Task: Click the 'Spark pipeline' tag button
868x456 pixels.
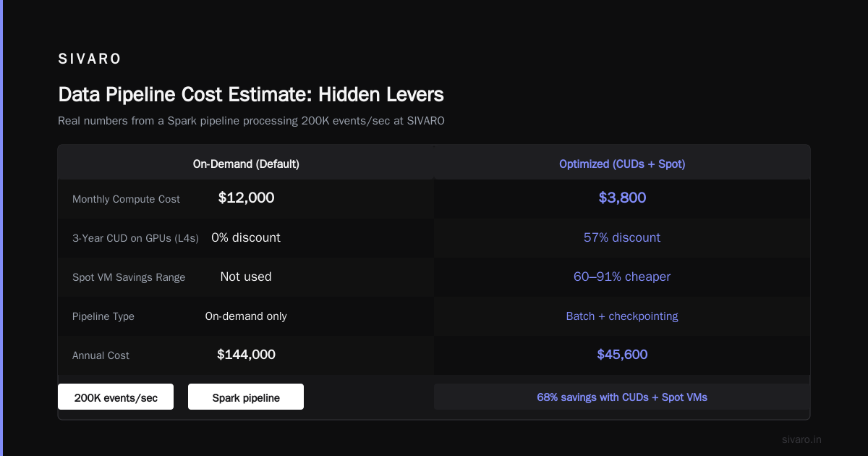Action: tap(246, 397)
